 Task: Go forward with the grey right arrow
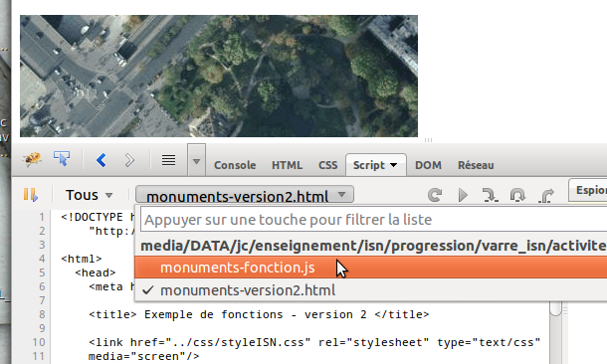(x=129, y=160)
